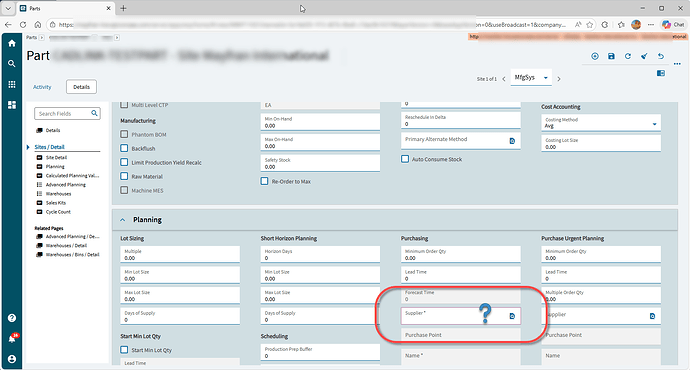690x370 pixels.
Task: Check the Raw Material checkbox
Action: click(124, 176)
